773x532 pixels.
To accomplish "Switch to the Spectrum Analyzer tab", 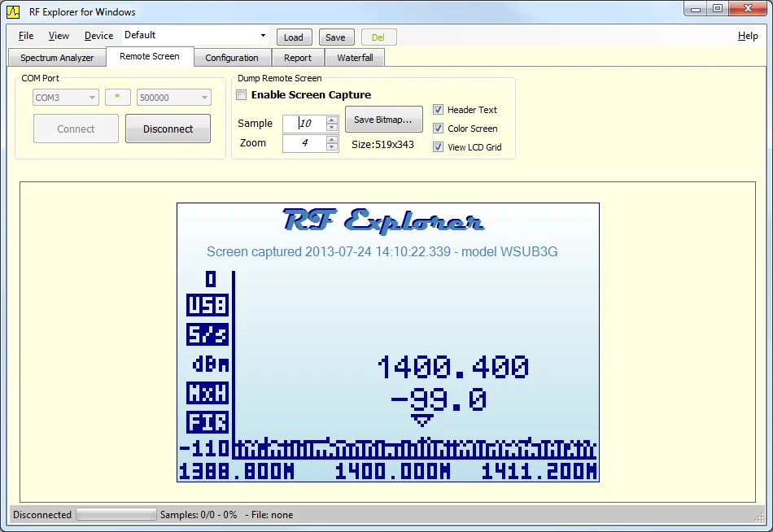I will 57,58.
